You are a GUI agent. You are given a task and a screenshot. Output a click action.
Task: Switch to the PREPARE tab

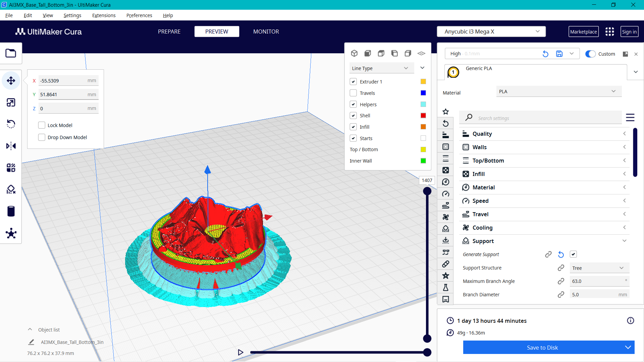pos(169,32)
